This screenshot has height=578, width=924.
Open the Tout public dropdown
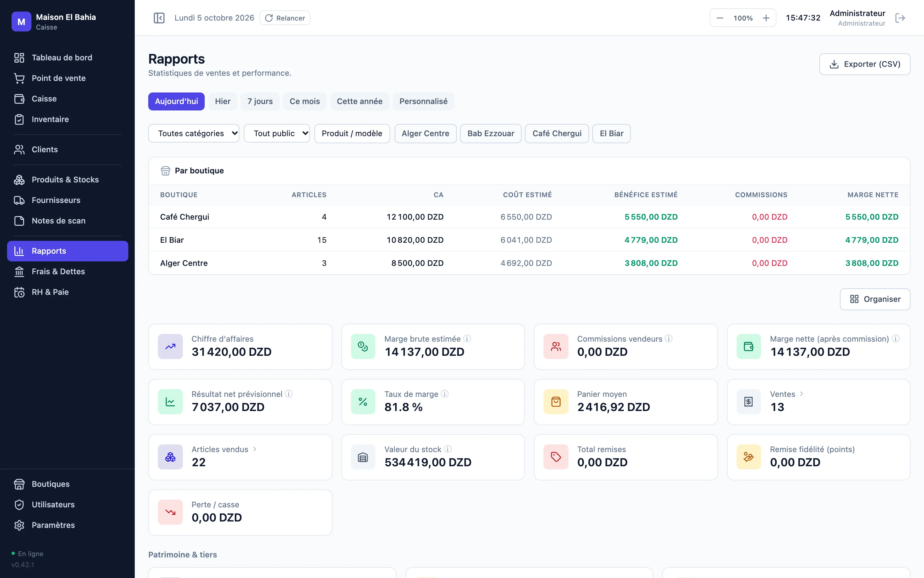277,133
